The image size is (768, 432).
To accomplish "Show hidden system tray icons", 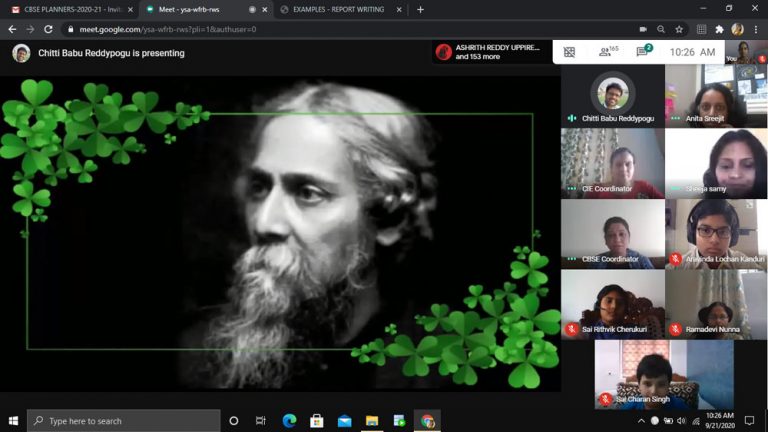I will coord(641,421).
